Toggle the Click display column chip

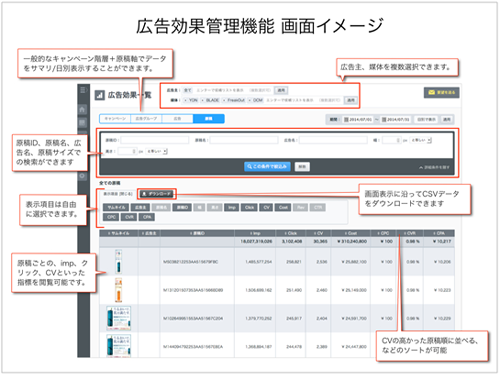(249, 208)
